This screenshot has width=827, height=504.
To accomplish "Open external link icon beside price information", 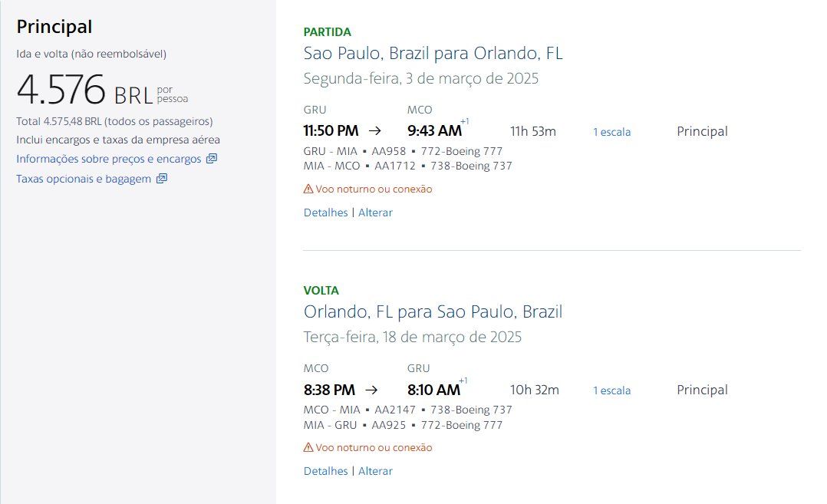I will [212, 159].
